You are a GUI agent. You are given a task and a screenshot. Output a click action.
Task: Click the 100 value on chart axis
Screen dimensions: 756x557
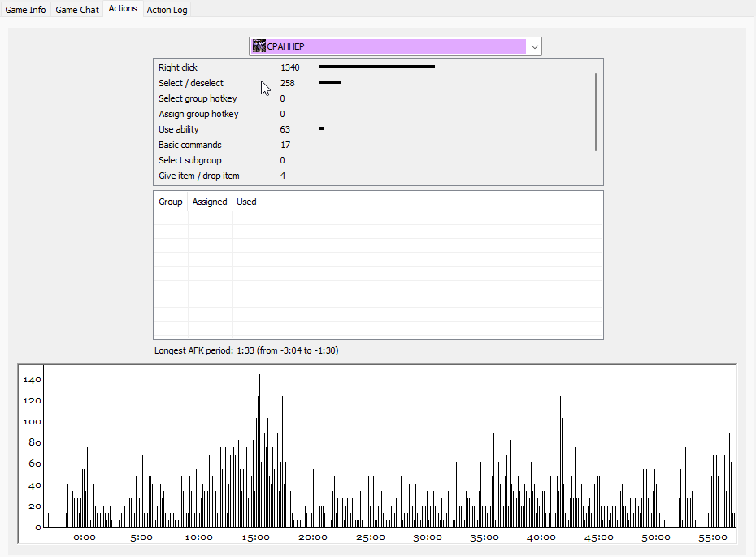point(33,422)
